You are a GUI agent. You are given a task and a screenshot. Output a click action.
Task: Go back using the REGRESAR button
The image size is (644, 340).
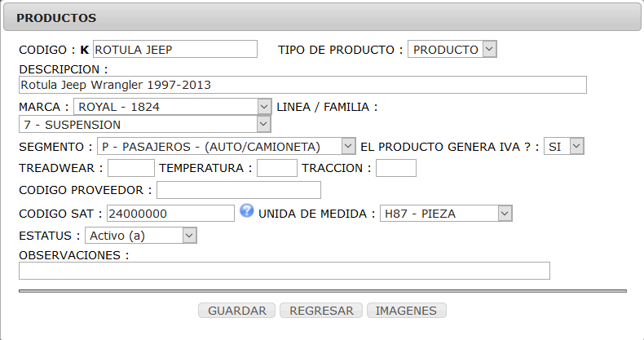coord(321,311)
